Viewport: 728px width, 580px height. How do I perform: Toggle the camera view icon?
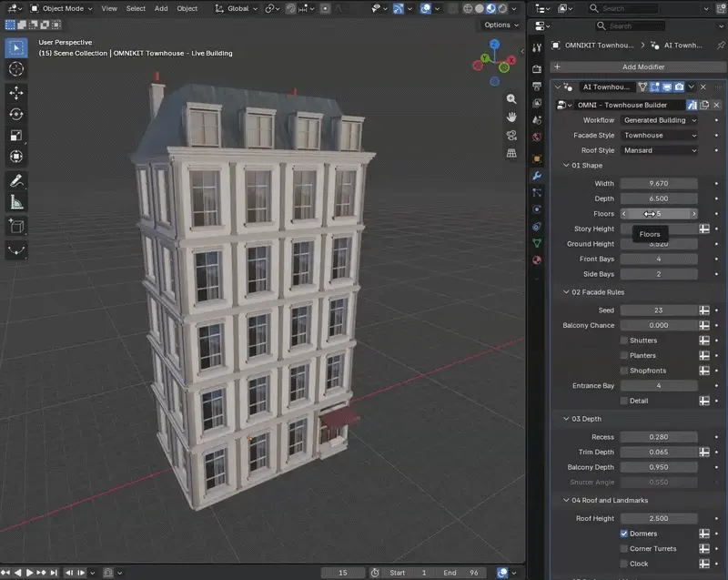pos(511,135)
